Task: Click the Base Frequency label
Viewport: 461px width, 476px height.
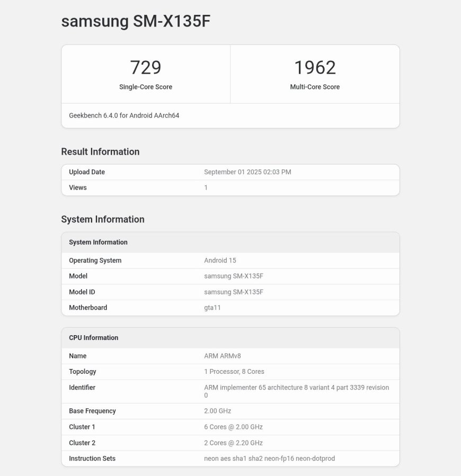Action: click(x=92, y=411)
